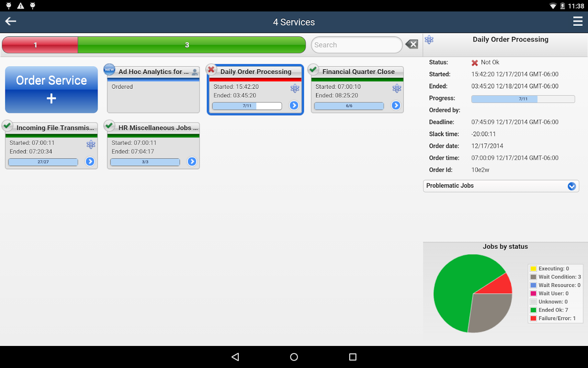Screen dimensions: 588x368
Task: Click the NEW badge on Ad Hoc Analytics card
Action: (x=109, y=70)
